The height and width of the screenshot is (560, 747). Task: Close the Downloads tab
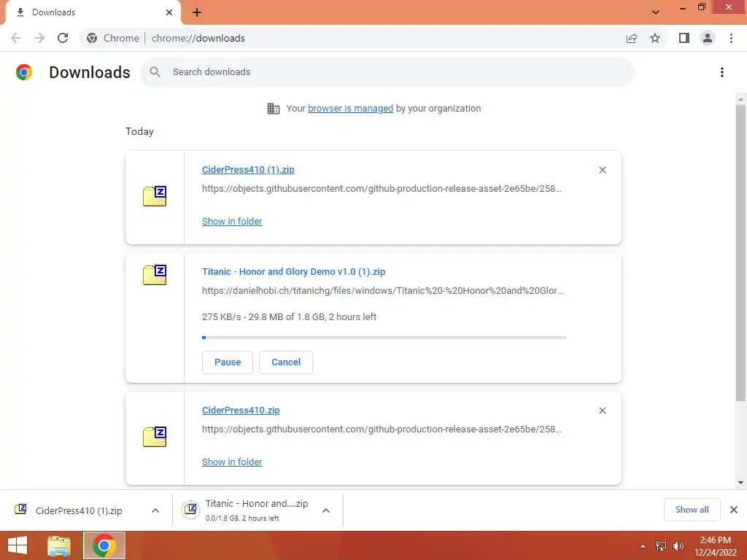click(169, 12)
